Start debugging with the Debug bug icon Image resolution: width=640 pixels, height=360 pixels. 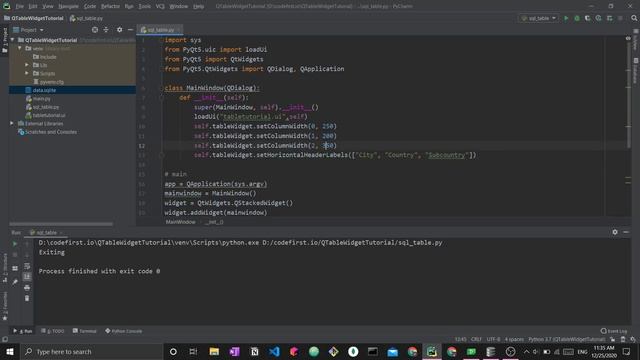point(577,18)
